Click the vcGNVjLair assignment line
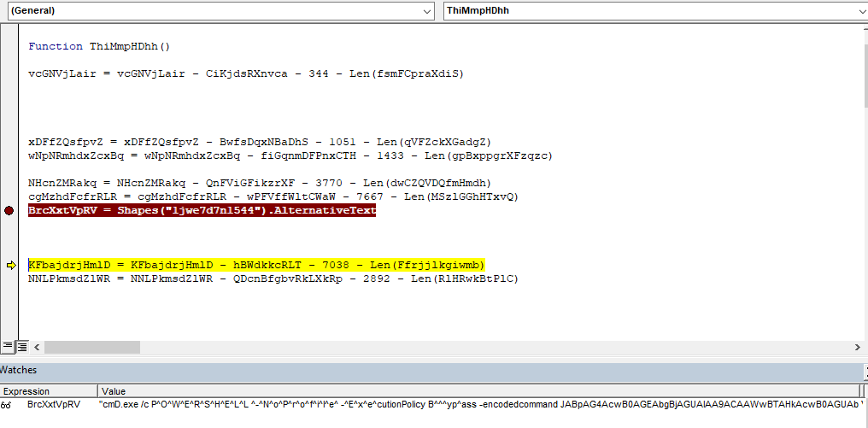This screenshot has height=428, width=868. (x=245, y=73)
